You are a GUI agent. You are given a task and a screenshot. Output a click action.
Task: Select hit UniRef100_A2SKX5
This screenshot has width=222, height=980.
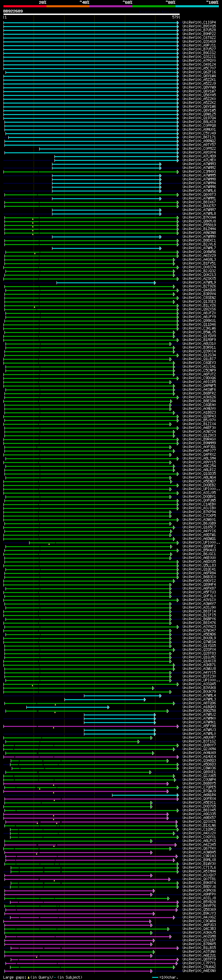pos(199,278)
